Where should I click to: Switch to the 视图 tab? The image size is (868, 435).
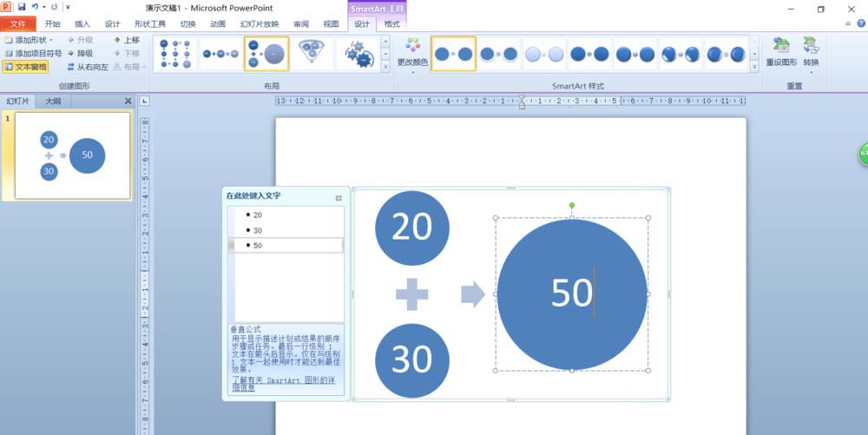tap(331, 23)
